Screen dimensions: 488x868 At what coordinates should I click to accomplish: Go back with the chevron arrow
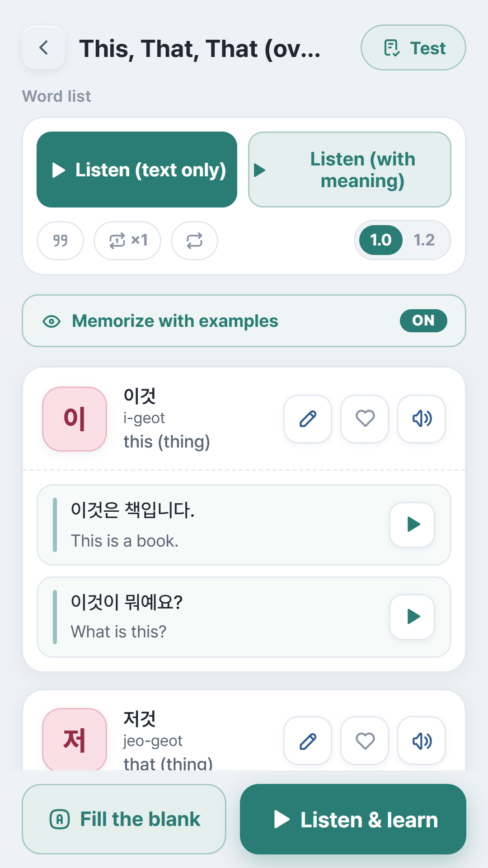coord(43,47)
